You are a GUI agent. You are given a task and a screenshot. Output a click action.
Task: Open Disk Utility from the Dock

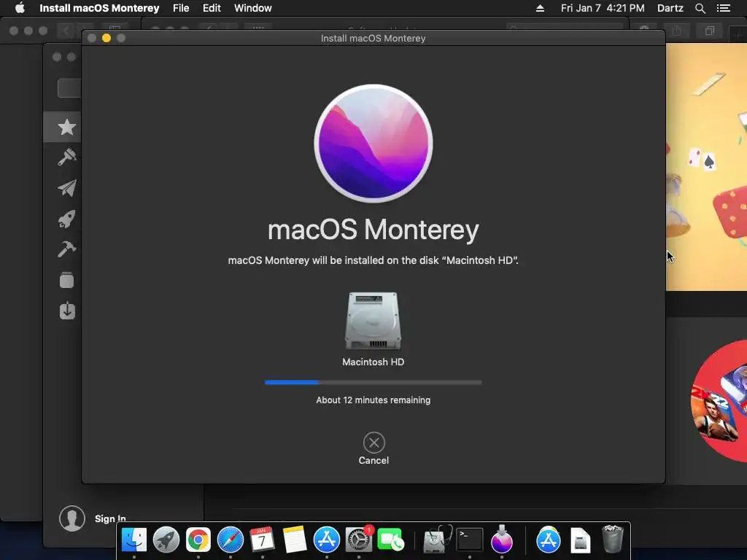coord(438,540)
